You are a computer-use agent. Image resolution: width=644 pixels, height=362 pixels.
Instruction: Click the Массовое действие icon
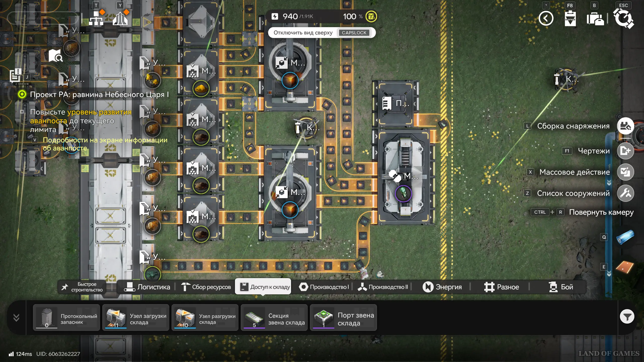pos(625,172)
